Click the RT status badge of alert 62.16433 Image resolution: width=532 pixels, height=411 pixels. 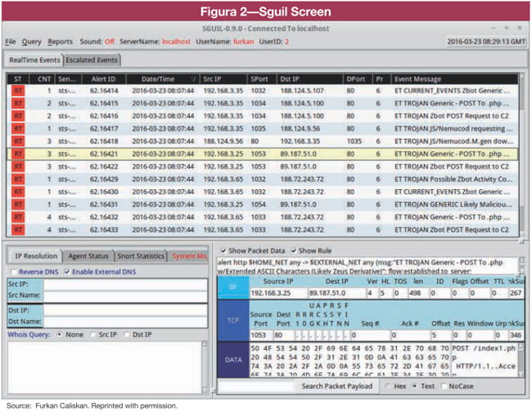18,229
